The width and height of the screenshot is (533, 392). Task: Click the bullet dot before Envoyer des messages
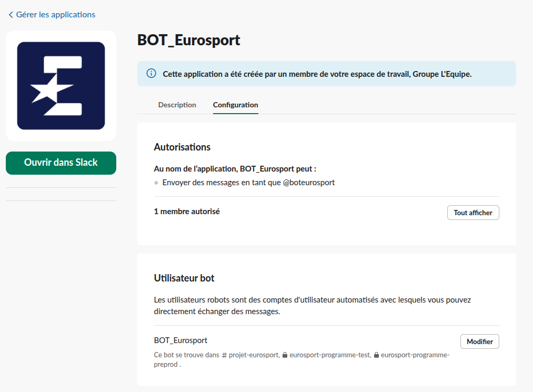point(156,183)
